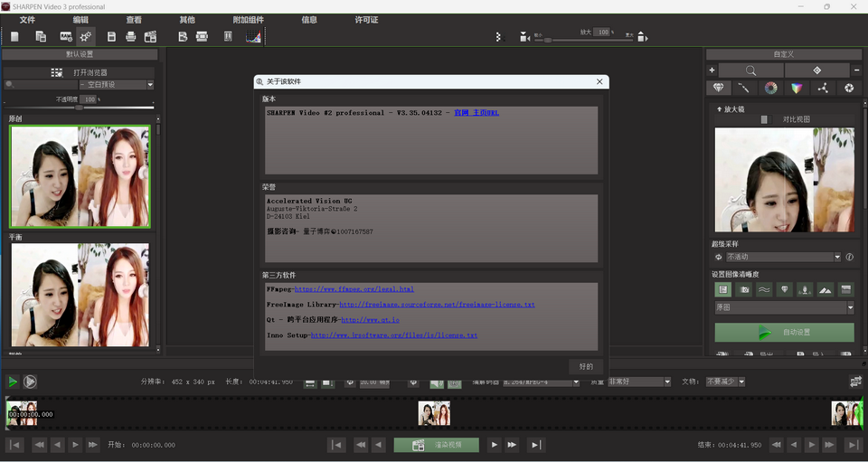868x462 pixels.
Task: Select the color wheel tab icon
Action: [x=770, y=88]
